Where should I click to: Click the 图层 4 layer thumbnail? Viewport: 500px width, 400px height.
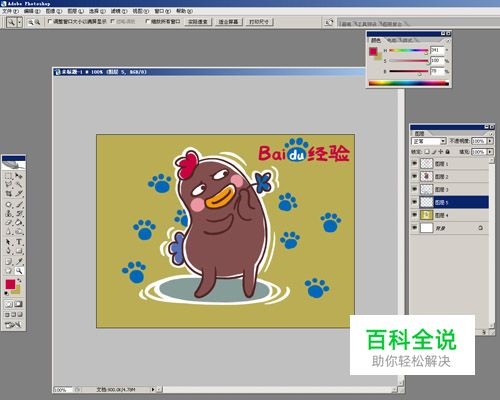427,215
